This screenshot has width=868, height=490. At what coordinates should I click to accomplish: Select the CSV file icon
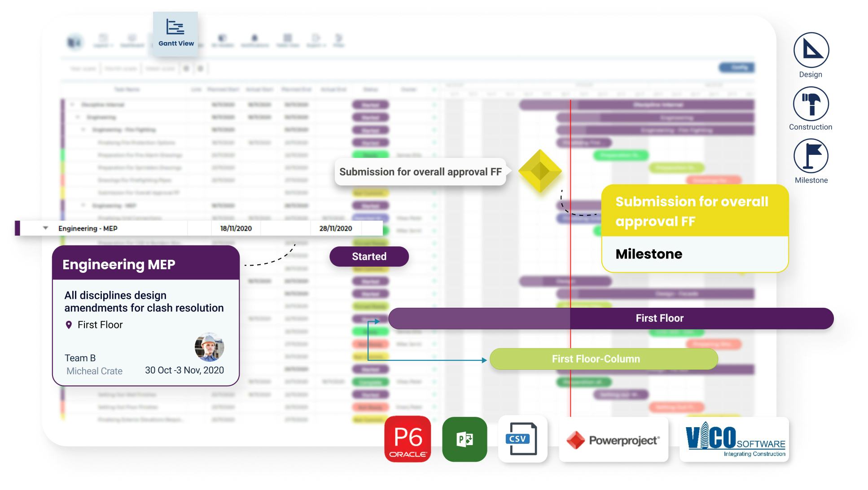(x=522, y=439)
